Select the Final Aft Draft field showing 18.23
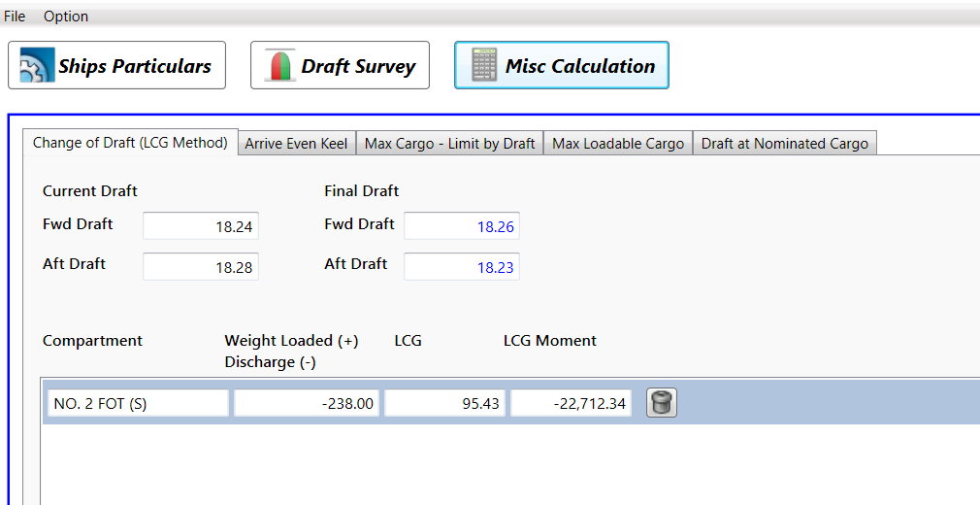The height and width of the screenshot is (505, 980). point(462,266)
